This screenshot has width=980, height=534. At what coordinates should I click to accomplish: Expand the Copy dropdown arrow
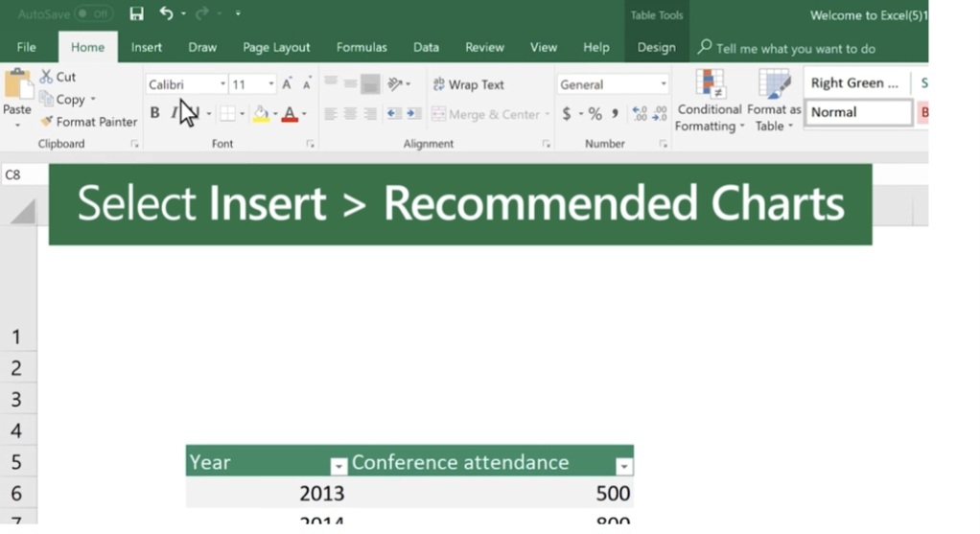point(93,100)
